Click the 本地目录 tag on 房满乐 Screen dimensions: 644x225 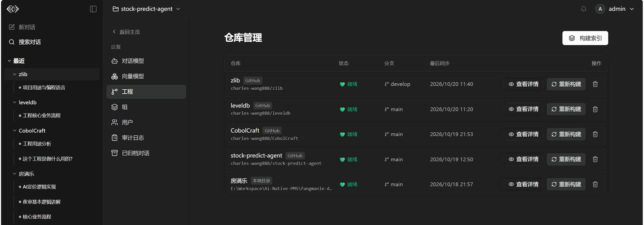[261, 181]
